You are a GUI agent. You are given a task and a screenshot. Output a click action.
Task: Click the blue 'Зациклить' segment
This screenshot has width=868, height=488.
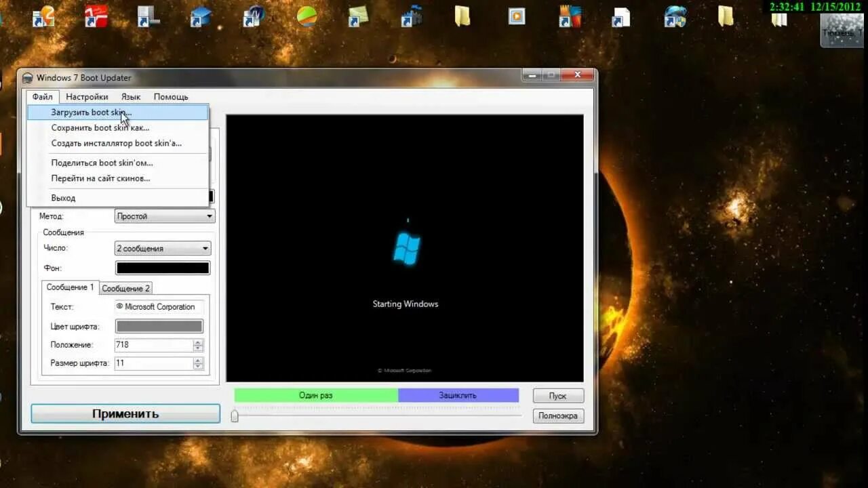[458, 395]
